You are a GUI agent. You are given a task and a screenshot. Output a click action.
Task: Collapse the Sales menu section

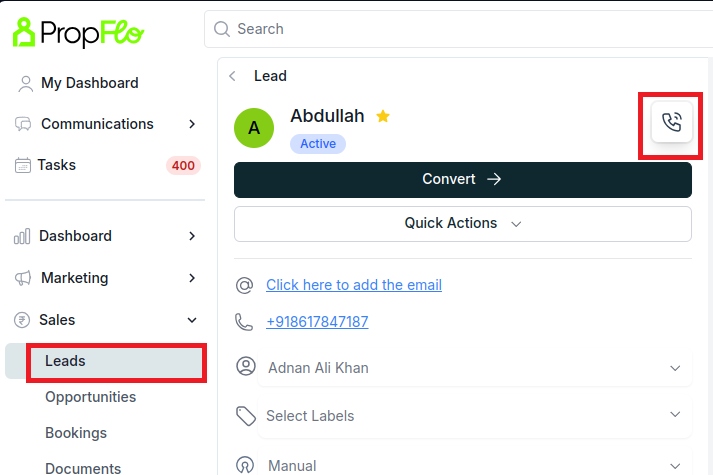click(x=192, y=320)
